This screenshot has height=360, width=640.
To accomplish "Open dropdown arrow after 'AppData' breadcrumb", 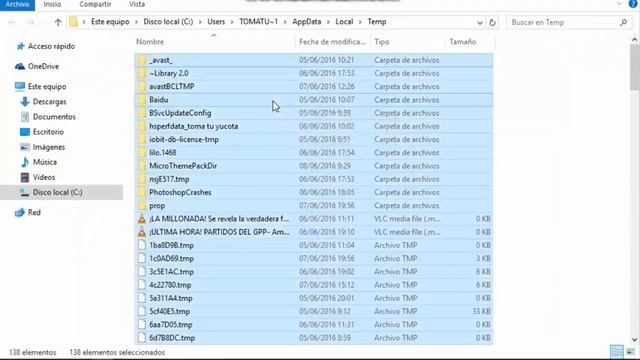I will pos(328,22).
